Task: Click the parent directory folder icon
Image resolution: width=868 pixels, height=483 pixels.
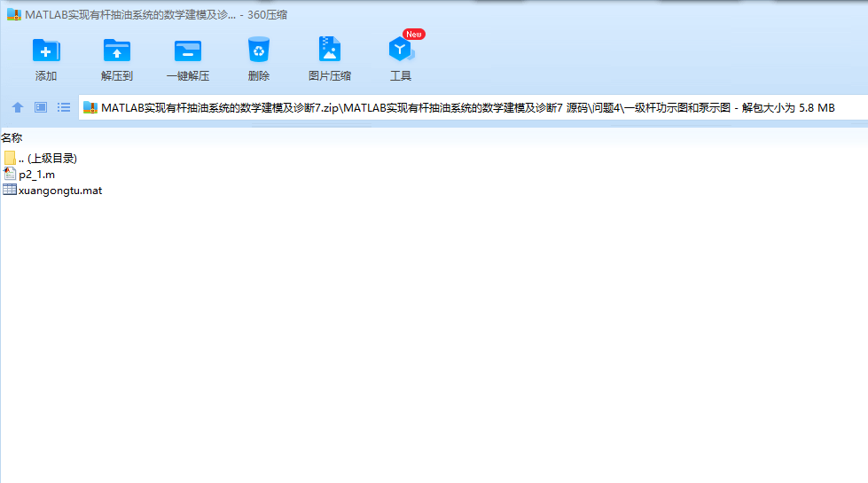Action: point(10,159)
